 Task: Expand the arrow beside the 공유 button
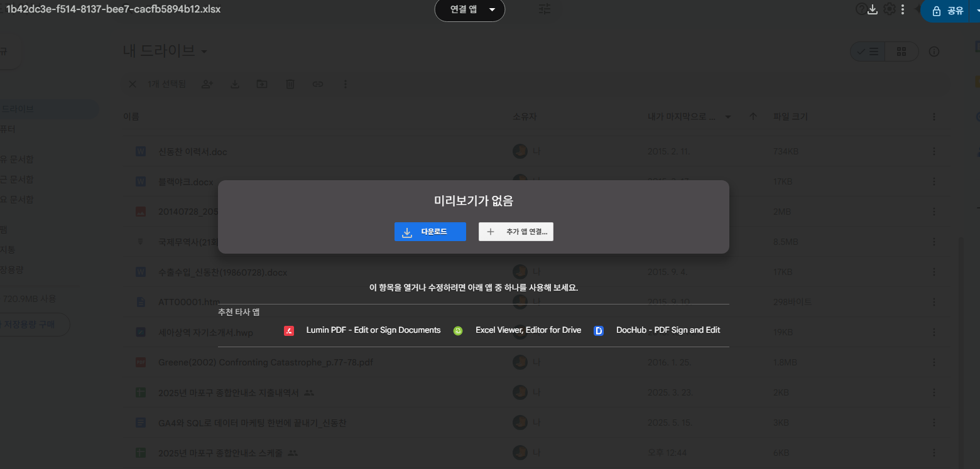pos(976,11)
